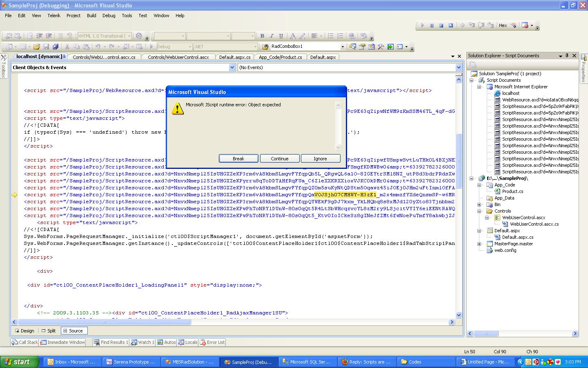The image size is (588, 368).
Task: Click the Solution Explorer horizontal scrollbar thumb
Action: [x=486, y=334]
